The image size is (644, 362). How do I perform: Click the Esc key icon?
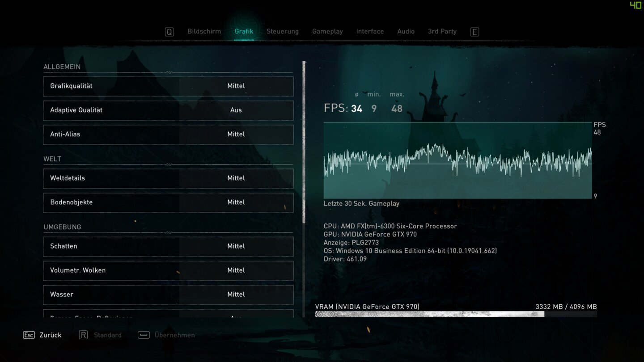coord(29,335)
